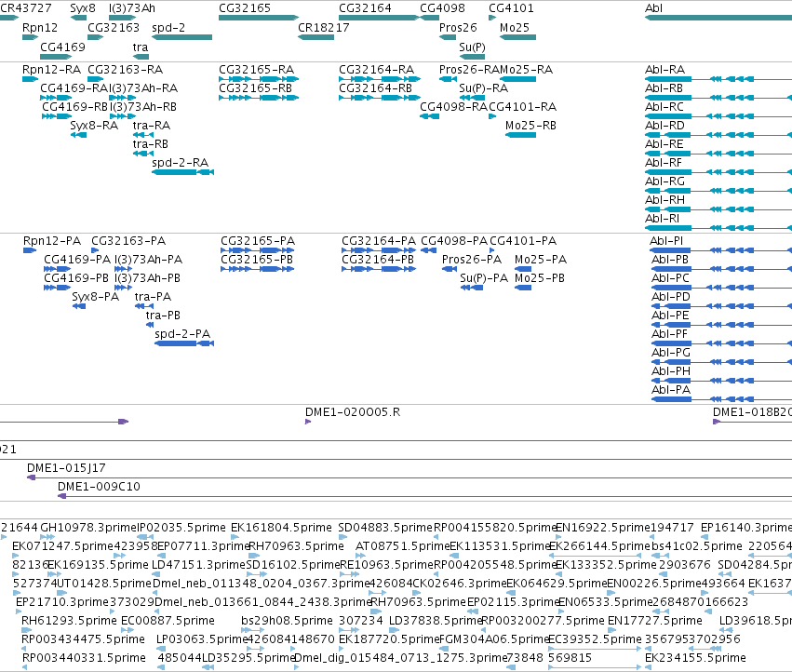Select the Rpn12-RA transcript label
Screen dimensions: 792x672
pos(51,70)
